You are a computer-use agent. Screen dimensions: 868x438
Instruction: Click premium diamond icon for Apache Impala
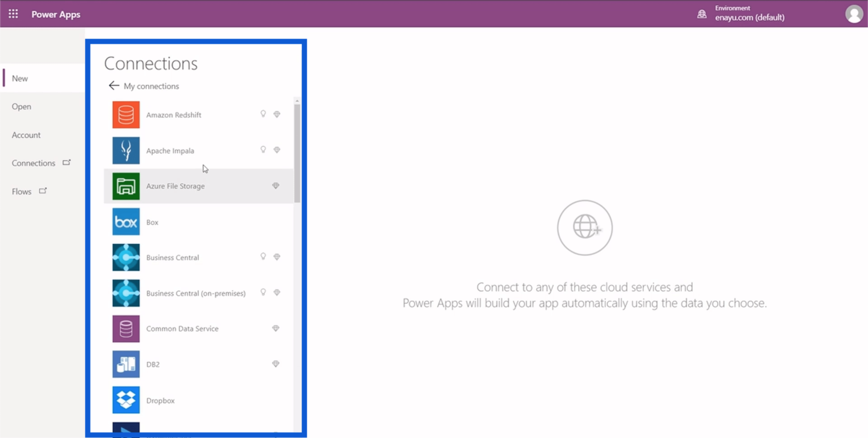click(277, 150)
